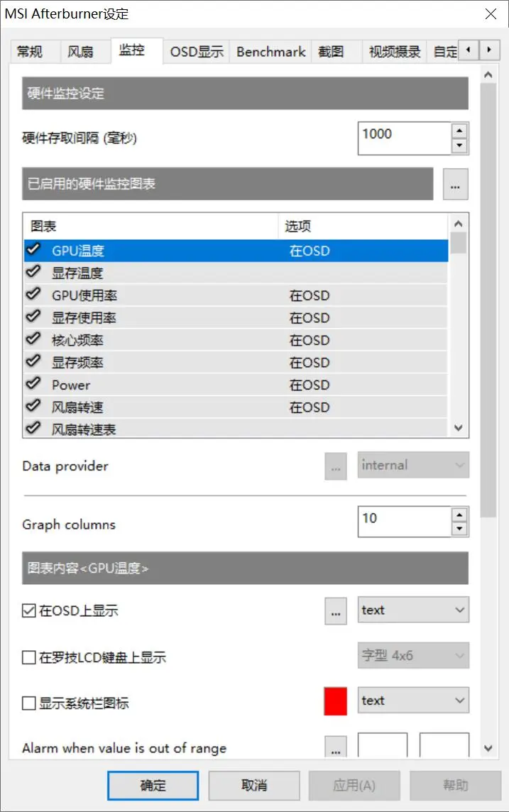Toggle checkmark for GPU使用率 graph

pos(33,294)
